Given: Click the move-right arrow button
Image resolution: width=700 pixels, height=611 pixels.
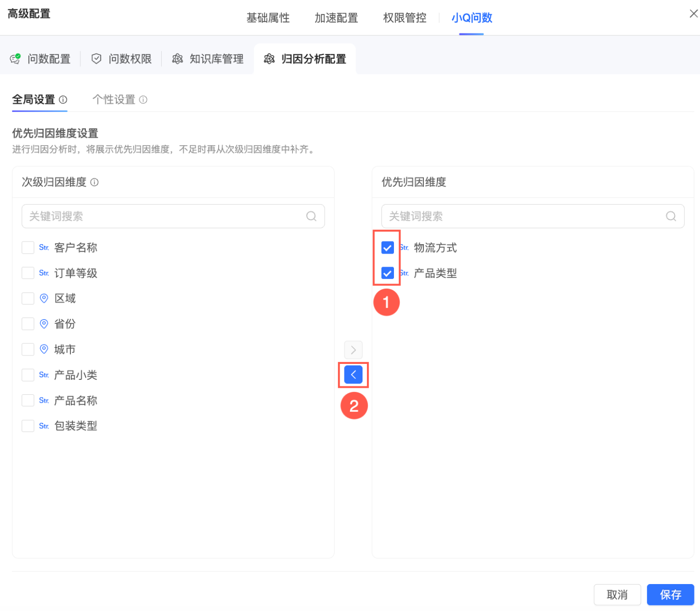Looking at the screenshot, I should click(353, 350).
